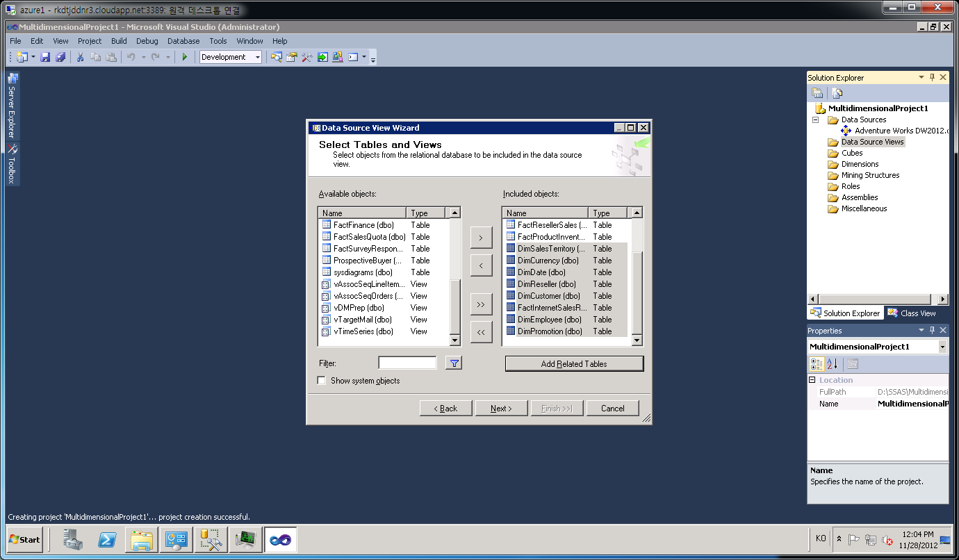Open the Server Explorer side tab
This screenshot has width=959, height=560.
tap(12, 105)
